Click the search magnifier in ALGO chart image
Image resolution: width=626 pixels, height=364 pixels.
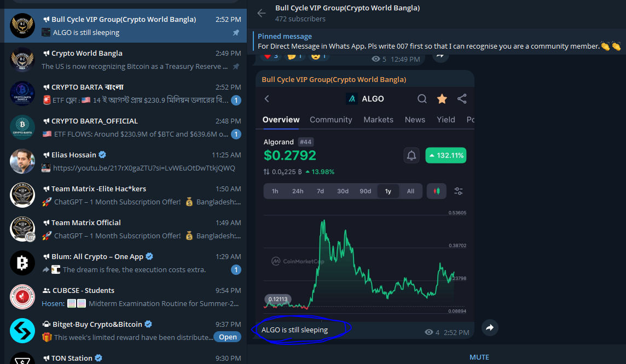click(x=422, y=99)
